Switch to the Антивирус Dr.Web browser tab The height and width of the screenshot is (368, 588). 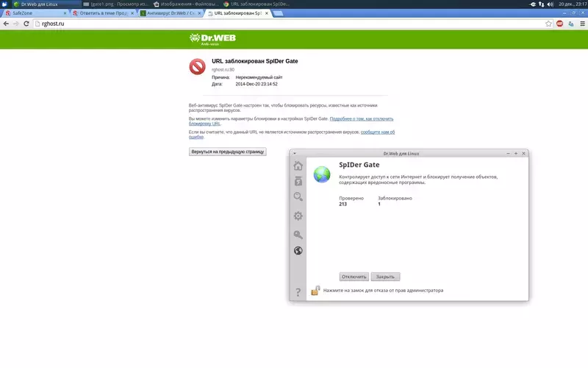[171, 13]
